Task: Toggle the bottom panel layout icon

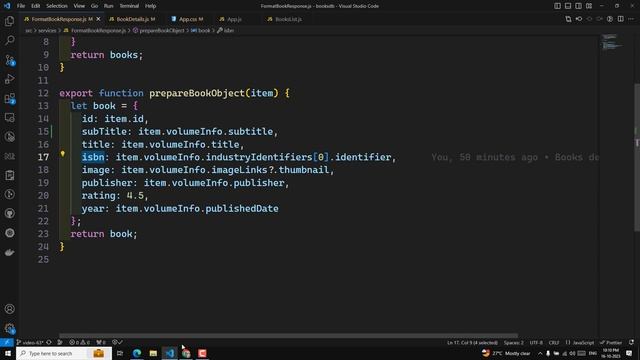Action: [x=568, y=6]
